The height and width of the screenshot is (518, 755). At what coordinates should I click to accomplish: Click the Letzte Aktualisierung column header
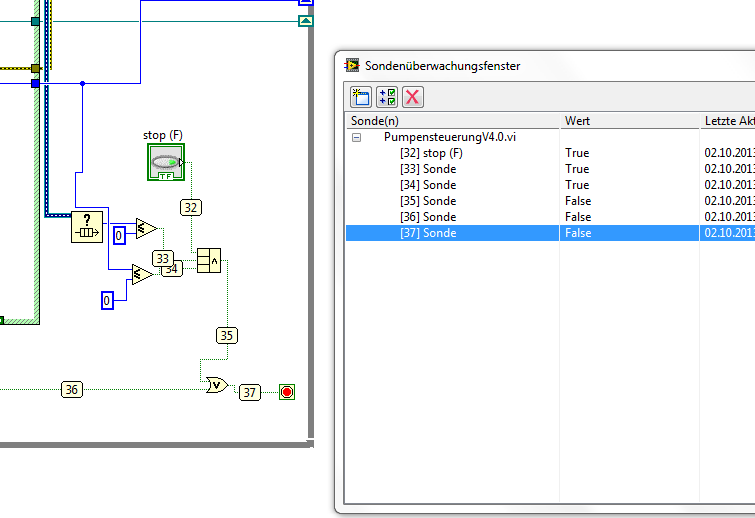728,121
